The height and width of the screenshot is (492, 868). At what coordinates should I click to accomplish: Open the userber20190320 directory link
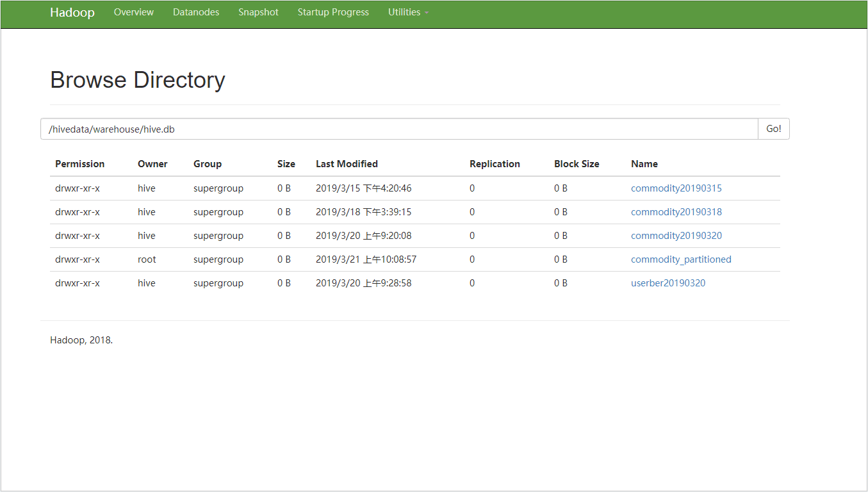click(x=667, y=283)
